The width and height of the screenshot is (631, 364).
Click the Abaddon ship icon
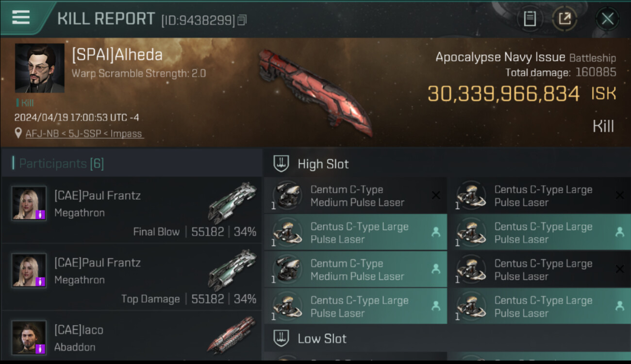click(x=232, y=335)
